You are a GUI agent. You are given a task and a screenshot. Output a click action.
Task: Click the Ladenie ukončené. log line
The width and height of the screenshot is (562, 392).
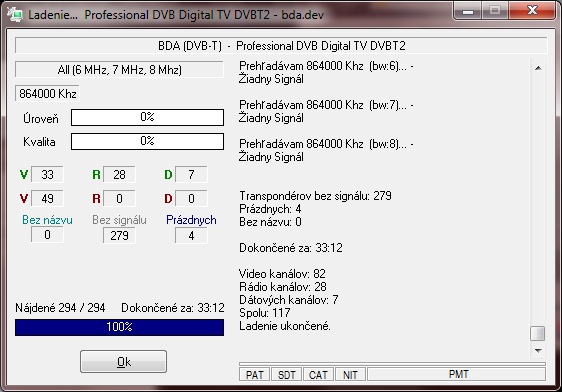click(285, 326)
